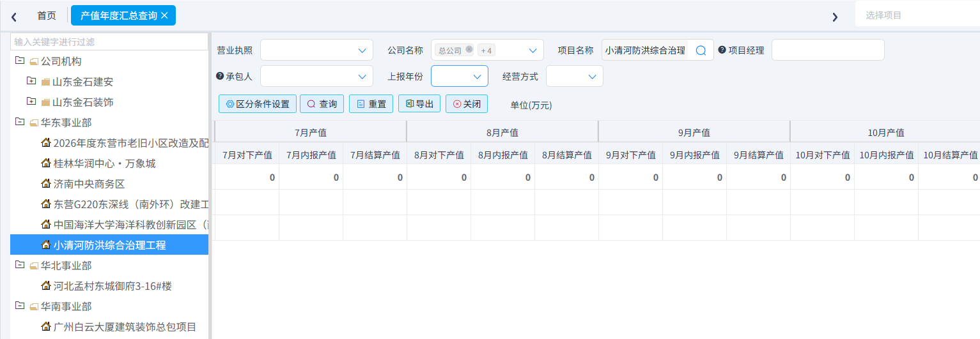
Task: Click the 7月结算产值 column header
Action: (375, 154)
